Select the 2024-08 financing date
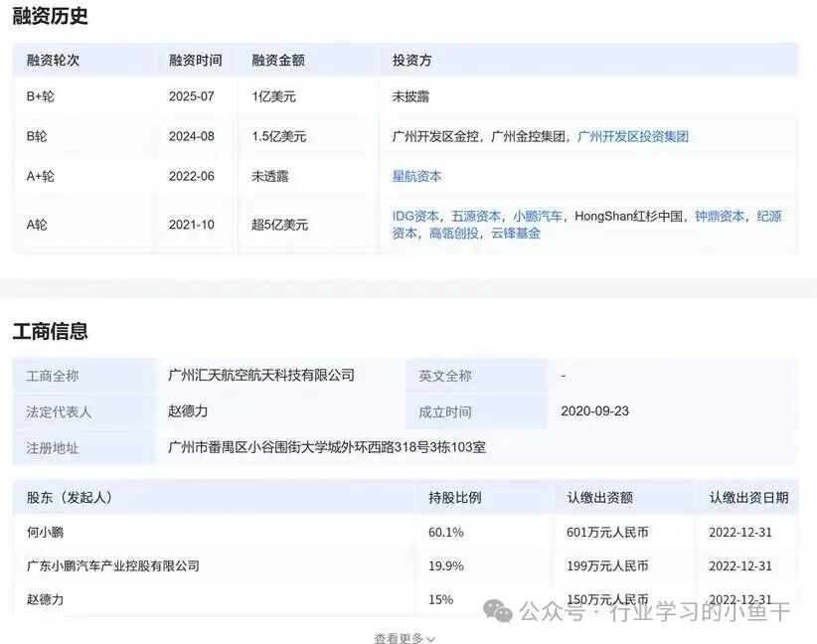 pos(191,136)
